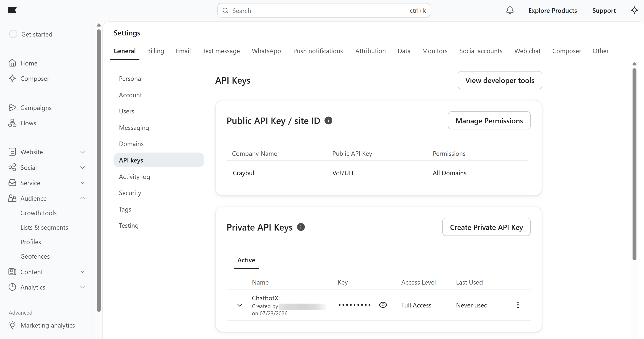The width and height of the screenshot is (644, 339).
Task: Switch to the WhatsApp tab
Action: 266,51
